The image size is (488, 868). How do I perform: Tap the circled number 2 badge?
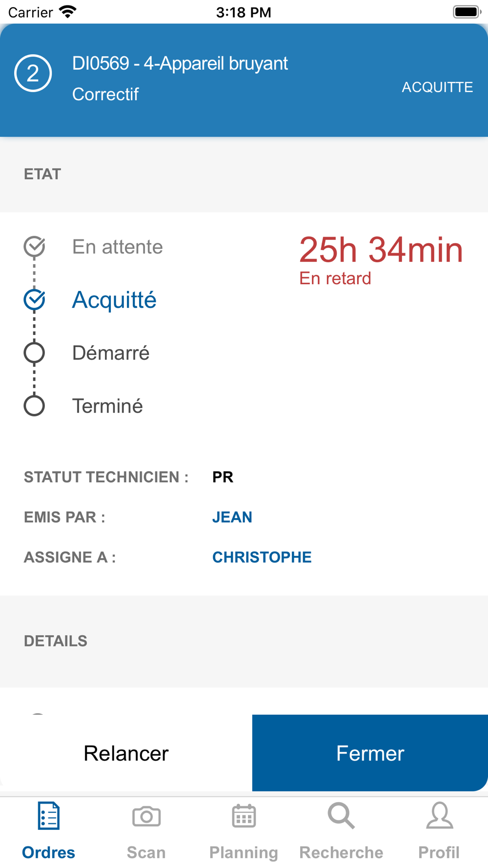pyautogui.click(x=33, y=73)
